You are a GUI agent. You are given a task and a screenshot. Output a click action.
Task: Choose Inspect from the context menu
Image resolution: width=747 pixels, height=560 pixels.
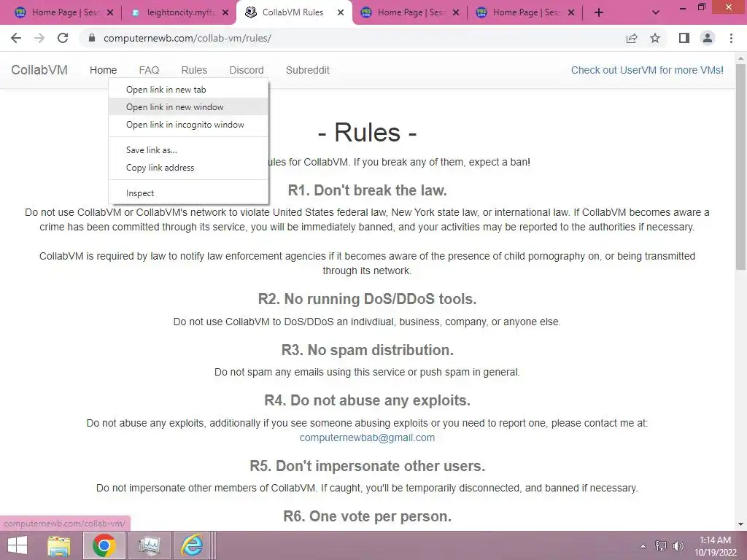click(189, 193)
